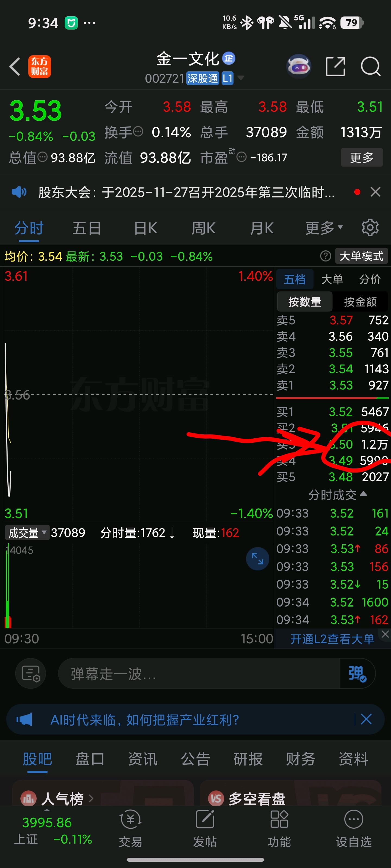Open the AI robot assistant avatar
The image size is (391, 868).
coord(299,66)
